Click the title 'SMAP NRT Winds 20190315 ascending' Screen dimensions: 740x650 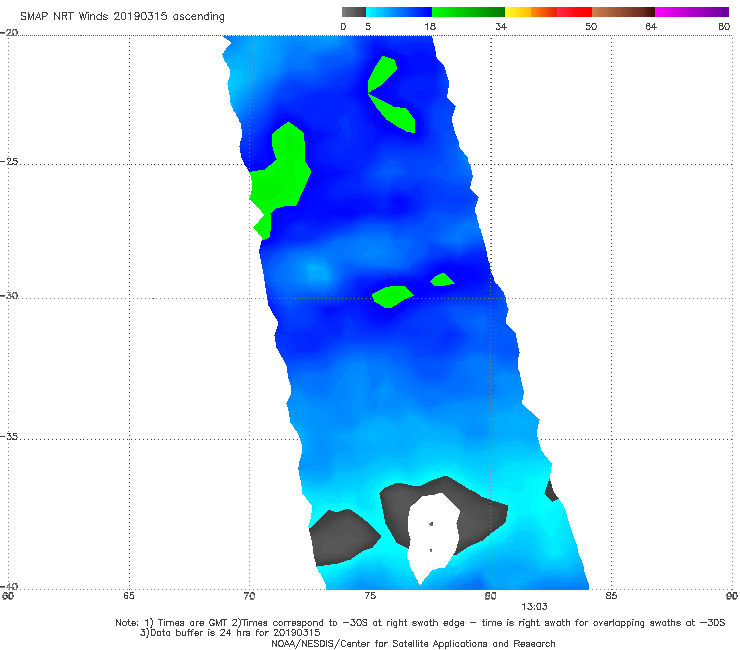122,16
